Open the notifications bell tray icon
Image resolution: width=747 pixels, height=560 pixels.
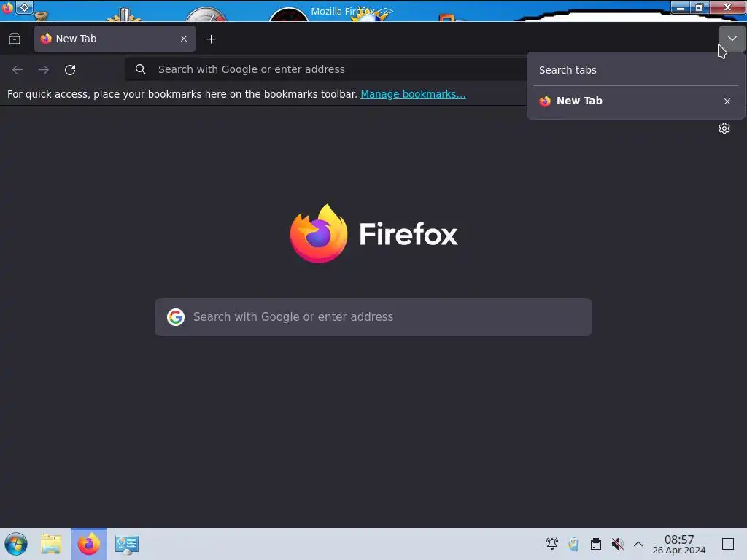pos(552,544)
